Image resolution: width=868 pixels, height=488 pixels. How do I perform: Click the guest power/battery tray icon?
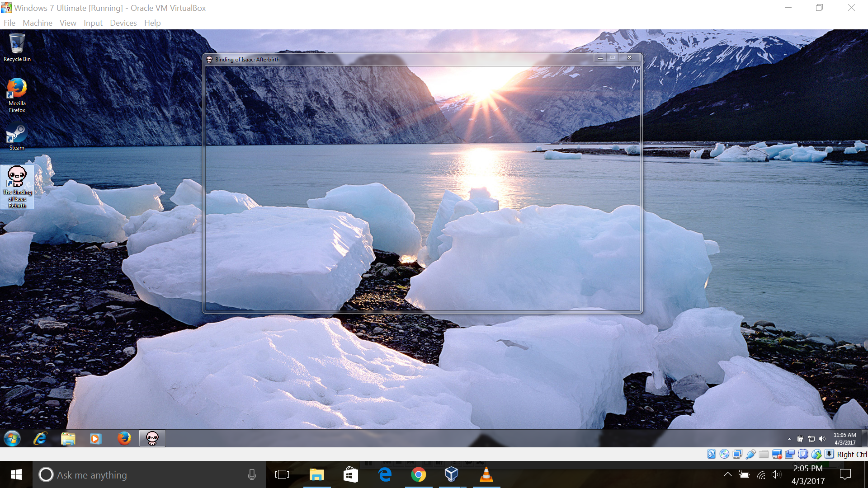pos(800,439)
